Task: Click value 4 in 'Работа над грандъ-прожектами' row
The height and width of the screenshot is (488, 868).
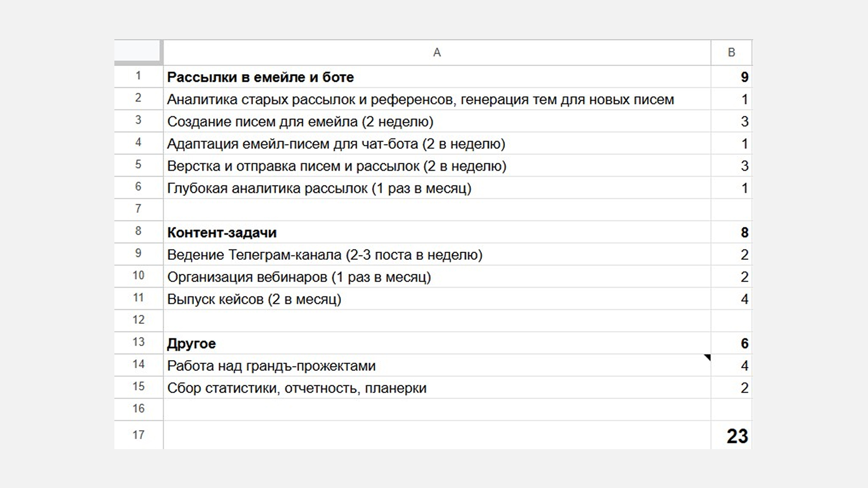Action: (x=731, y=365)
